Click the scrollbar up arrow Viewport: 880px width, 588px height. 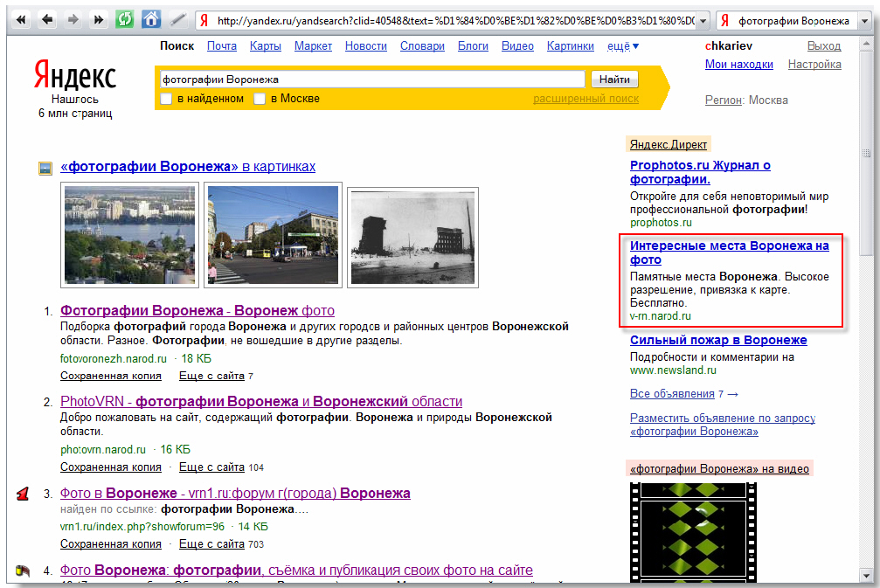tap(866, 44)
